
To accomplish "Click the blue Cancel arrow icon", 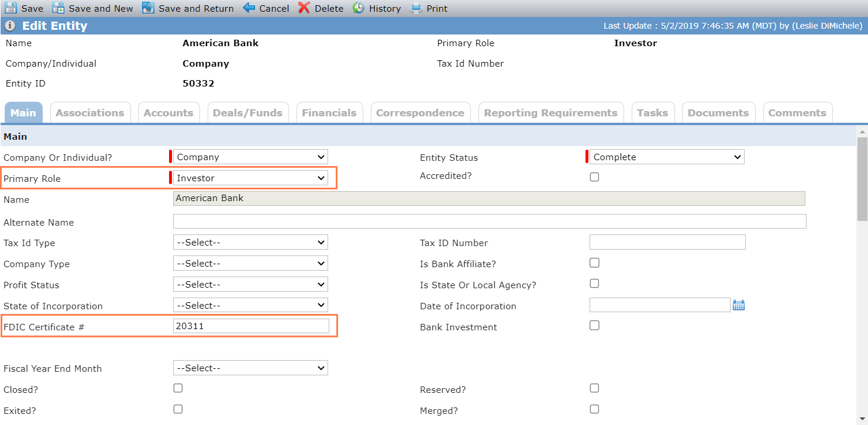I will [249, 8].
